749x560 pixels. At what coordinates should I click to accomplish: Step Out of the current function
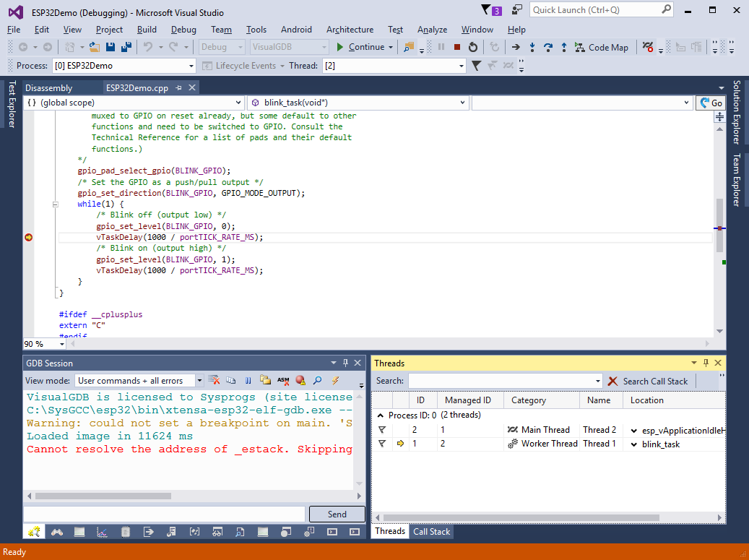[563, 47]
